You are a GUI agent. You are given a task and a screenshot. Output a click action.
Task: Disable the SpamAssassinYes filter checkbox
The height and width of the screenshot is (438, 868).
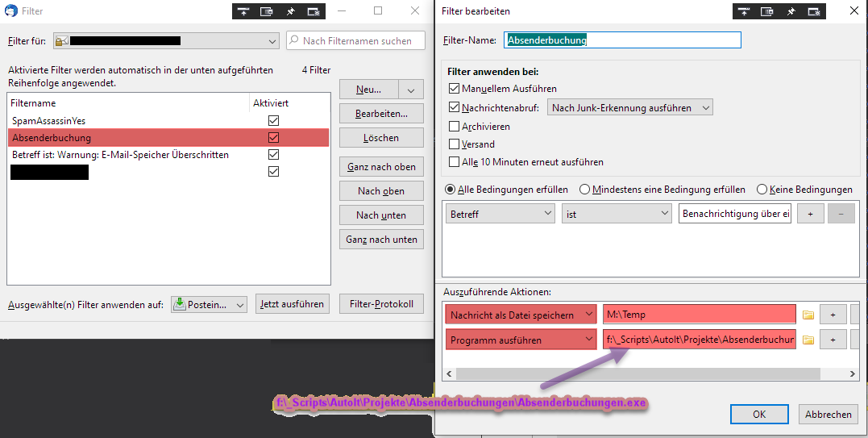(273, 121)
